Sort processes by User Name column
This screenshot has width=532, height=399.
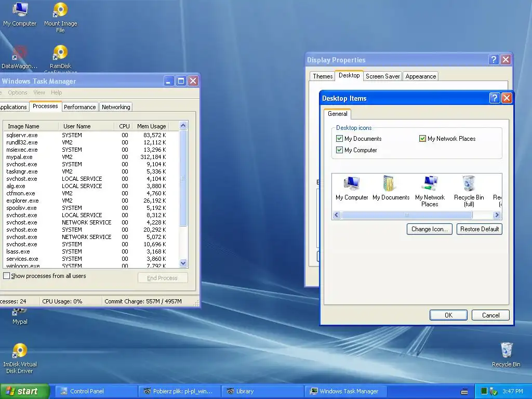click(x=86, y=126)
